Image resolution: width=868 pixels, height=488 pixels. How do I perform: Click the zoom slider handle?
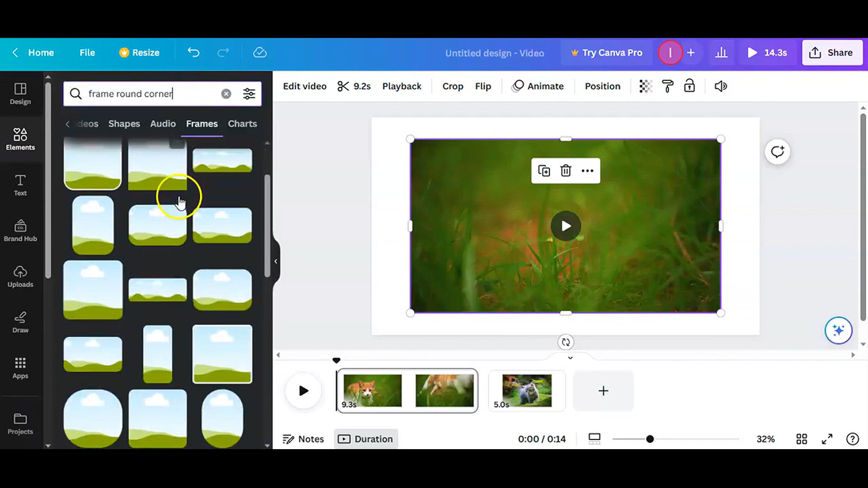(x=650, y=439)
